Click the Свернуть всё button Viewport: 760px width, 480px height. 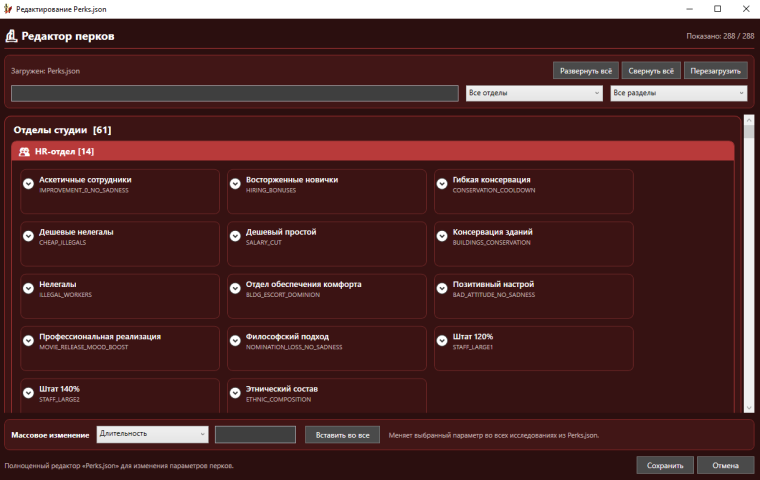pyautogui.click(x=651, y=71)
